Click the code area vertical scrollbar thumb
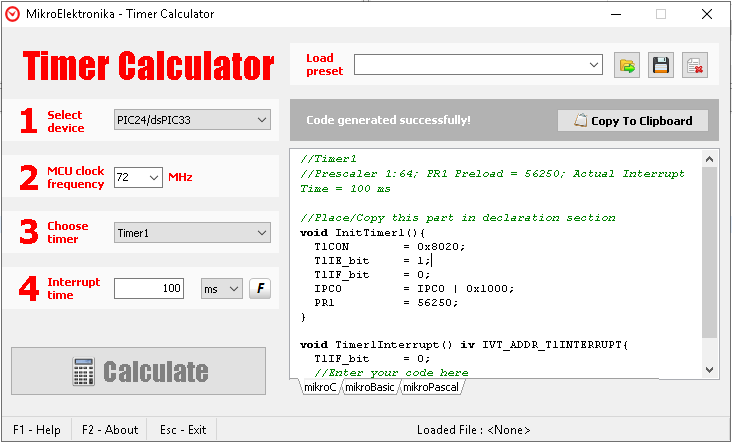 pos(710,252)
